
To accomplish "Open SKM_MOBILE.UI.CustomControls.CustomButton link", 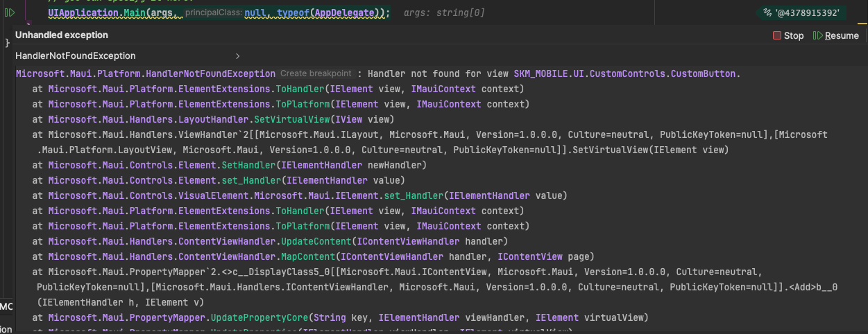I will 624,73.
